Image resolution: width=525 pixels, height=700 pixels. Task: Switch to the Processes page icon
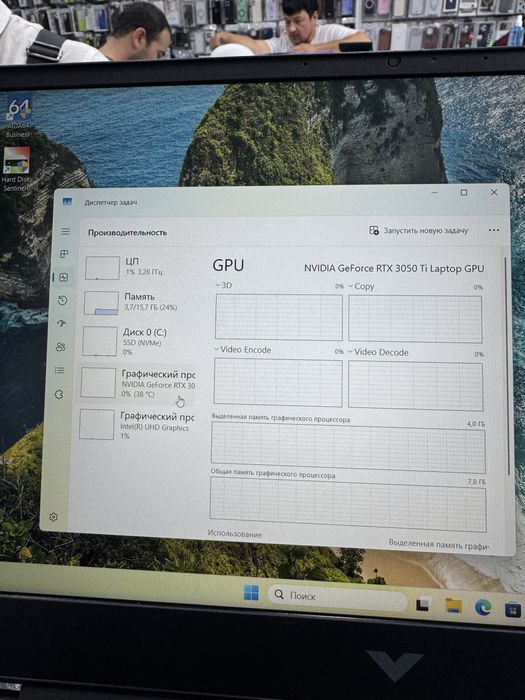64,254
